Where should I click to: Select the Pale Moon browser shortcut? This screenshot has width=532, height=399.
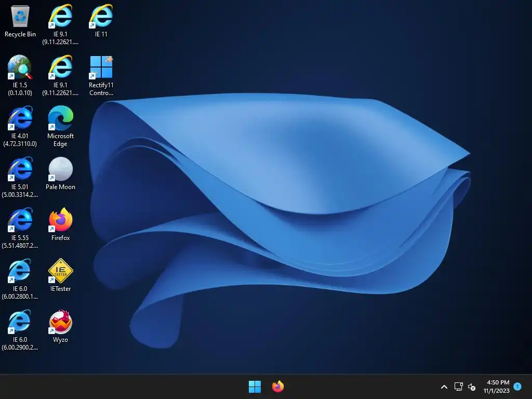click(60, 174)
